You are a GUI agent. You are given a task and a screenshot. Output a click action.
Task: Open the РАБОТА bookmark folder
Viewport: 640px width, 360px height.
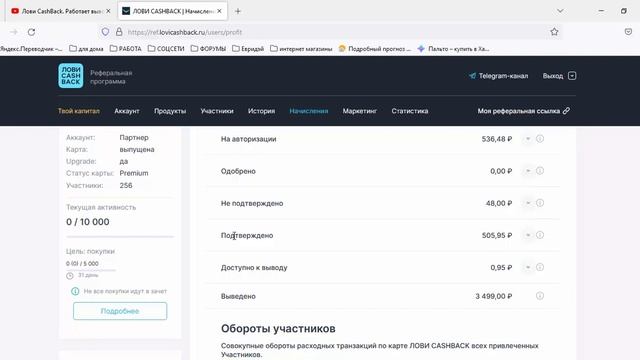(x=126, y=49)
